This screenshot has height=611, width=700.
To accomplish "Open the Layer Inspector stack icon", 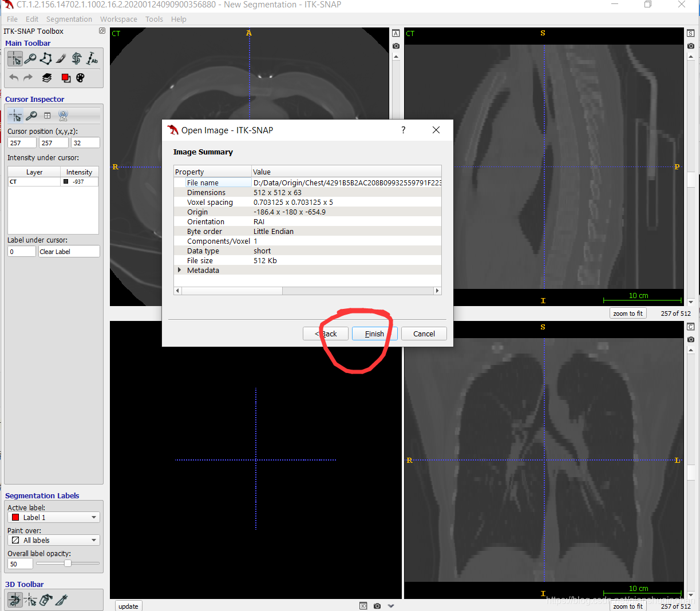I will tap(47, 78).
